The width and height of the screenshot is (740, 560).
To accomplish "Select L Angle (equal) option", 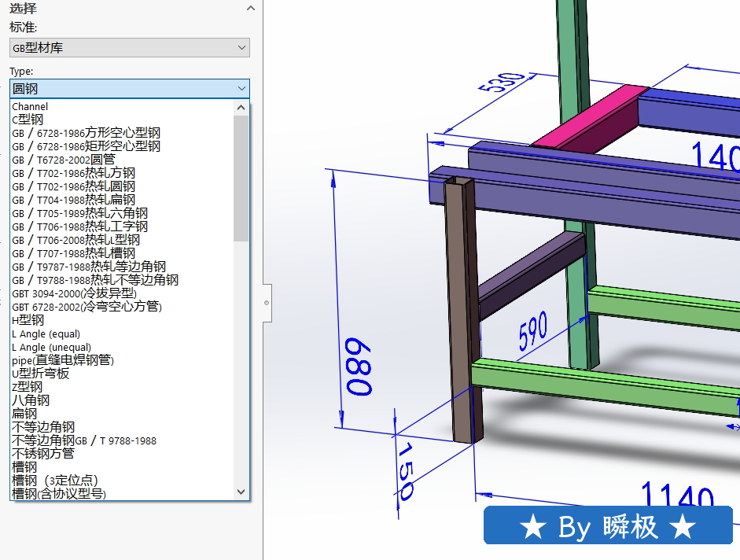I will pos(46,333).
